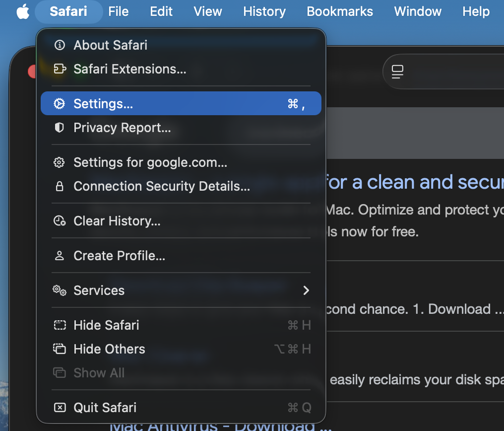Click the Quit Safari icon
Screen dimensions: 504x431
pyautogui.click(x=60, y=408)
